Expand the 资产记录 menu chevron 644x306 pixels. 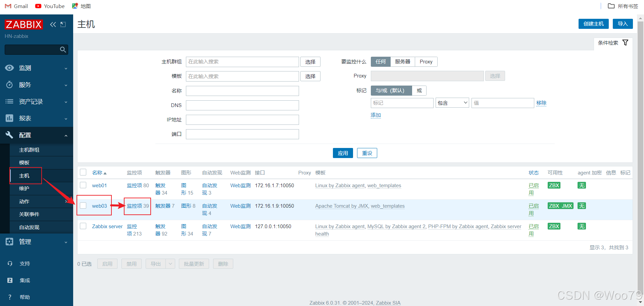[66, 102]
